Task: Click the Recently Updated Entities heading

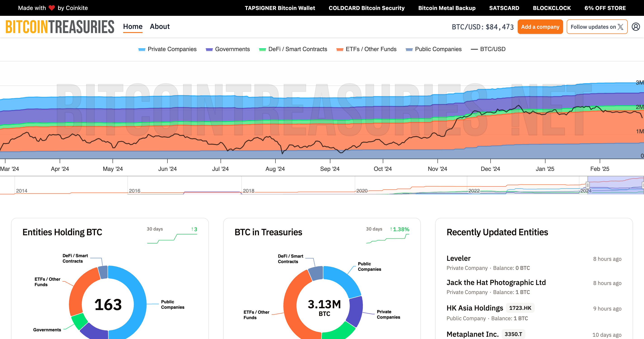Action: point(497,232)
